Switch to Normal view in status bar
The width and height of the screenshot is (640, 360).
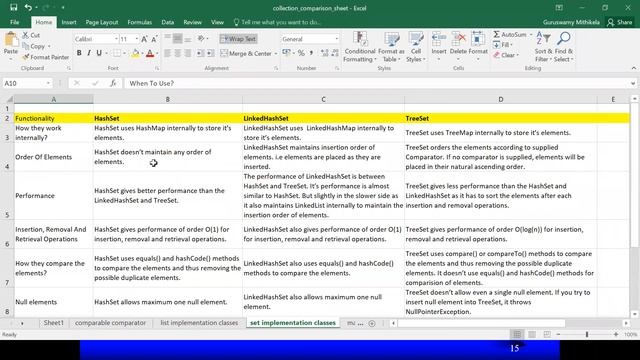tap(517, 334)
